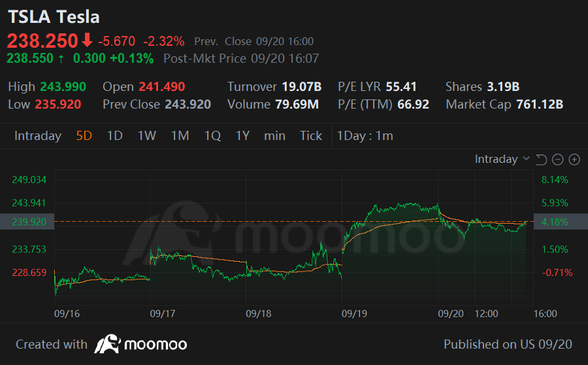Image resolution: width=588 pixels, height=365 pixels.
Task: Click the chart reset undo icon
Action: (541, 160)
